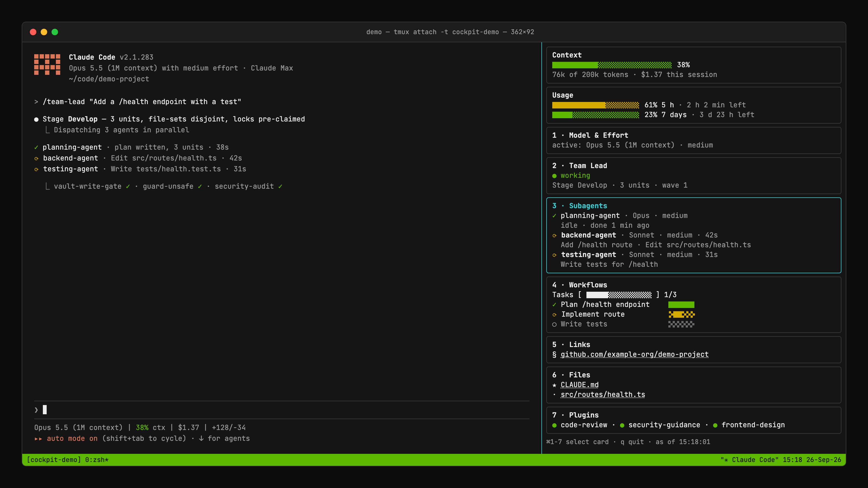Click 'active: Opus 5.5 (1M context)' in Model card
868x488 pixels.
[x=613, y=145]
